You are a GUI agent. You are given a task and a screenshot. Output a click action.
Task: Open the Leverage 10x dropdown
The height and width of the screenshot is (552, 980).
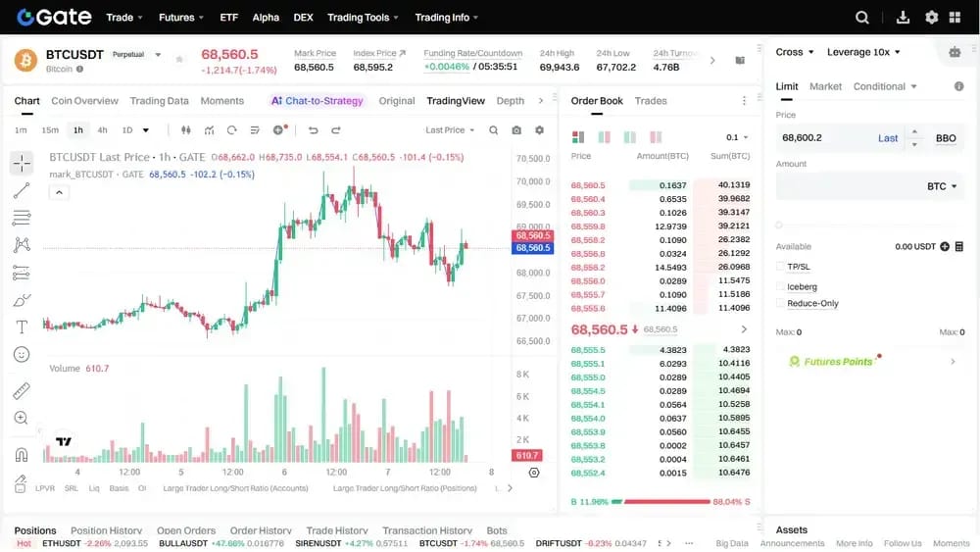click(863, 52)
